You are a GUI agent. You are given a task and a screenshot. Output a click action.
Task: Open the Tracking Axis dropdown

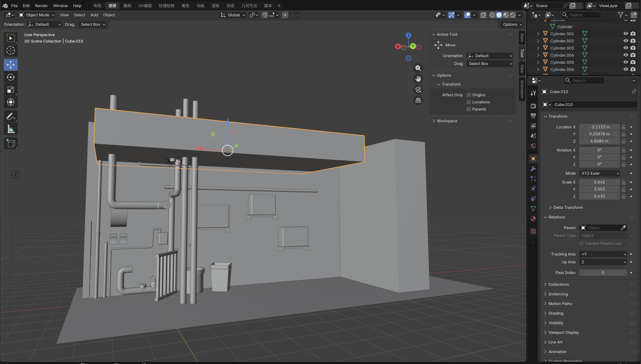point(603,254)
